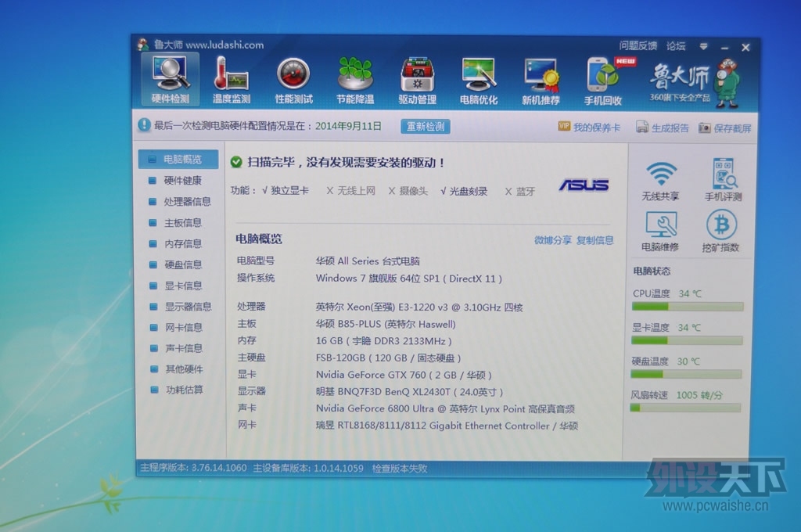Open 电脑维修 computer repair icon

point(660,231)
